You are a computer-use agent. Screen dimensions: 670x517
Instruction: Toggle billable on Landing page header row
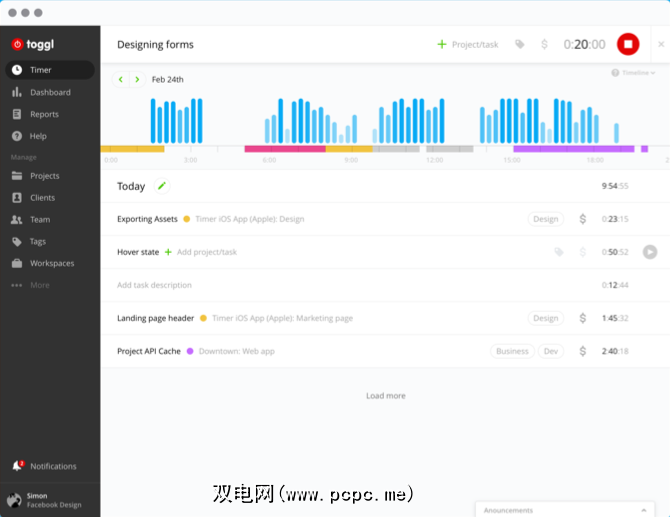582,318
